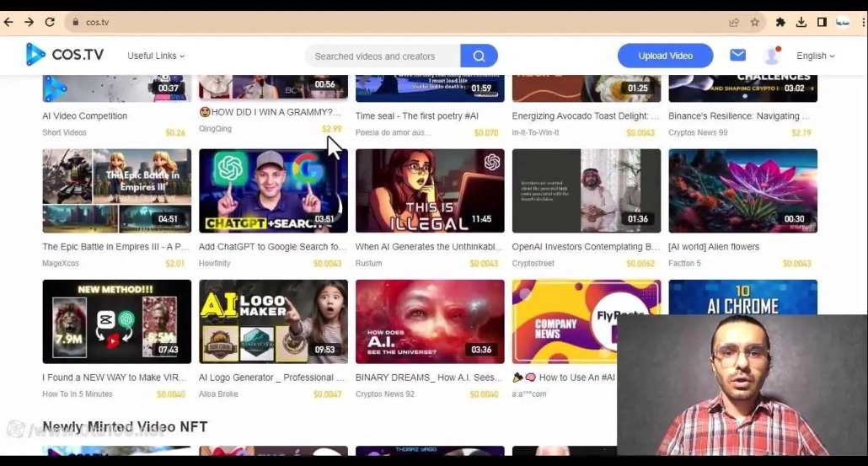Open the user profile avatar
Screen dimensions: 868x466
click(x=771, y=56)
